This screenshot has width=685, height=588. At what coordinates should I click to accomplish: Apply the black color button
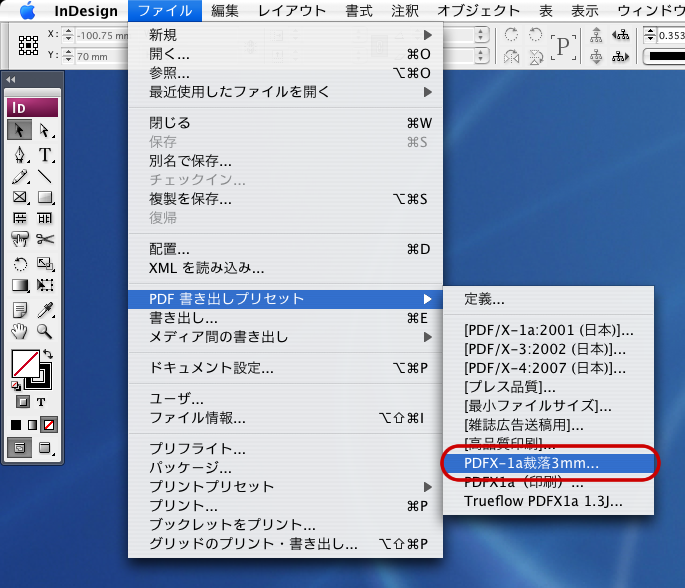click(16, 425)
